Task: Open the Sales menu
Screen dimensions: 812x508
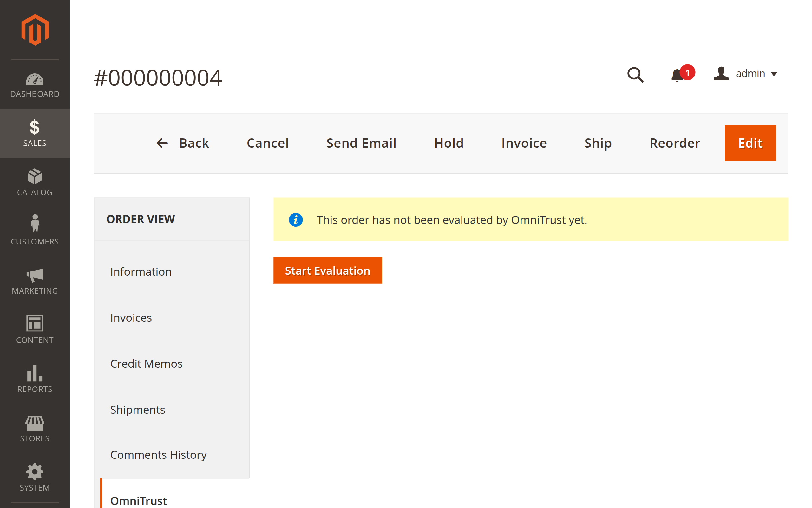Action: tap(35, 133)
